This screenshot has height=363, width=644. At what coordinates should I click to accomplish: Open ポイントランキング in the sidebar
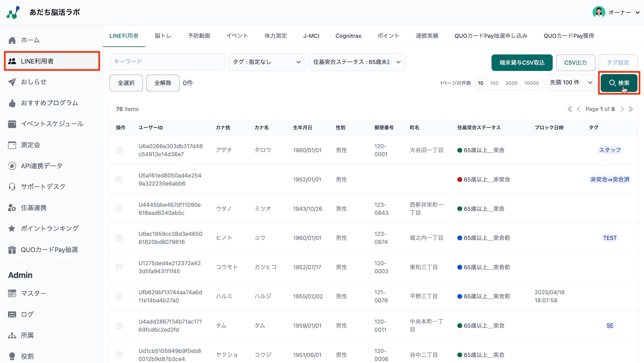click(49, 228)
